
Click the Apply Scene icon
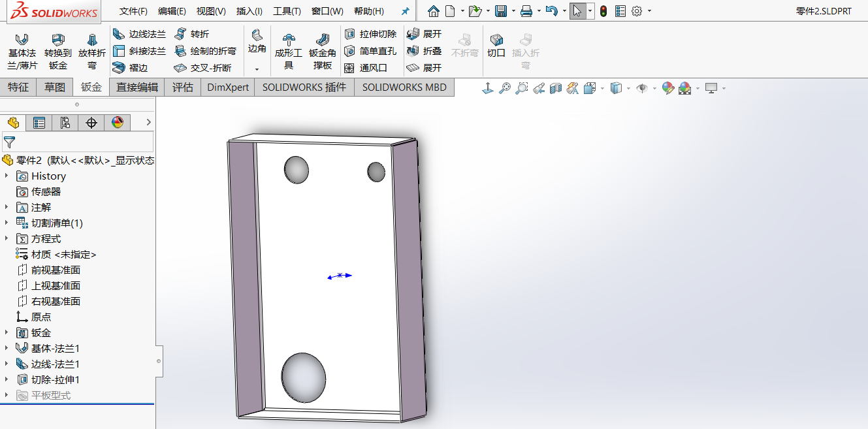[x=684, y=88]
